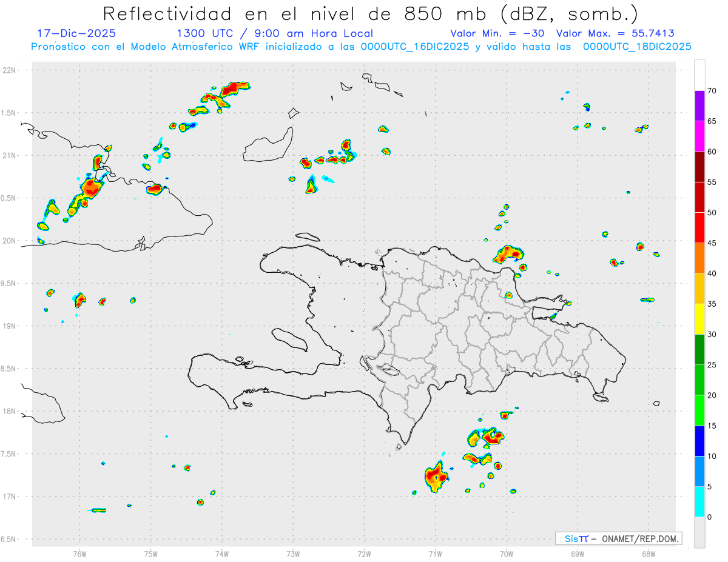Select the bright red 45–50 dBZ band
The width and height of the screenshot is (728, 562).
[699, 228]
